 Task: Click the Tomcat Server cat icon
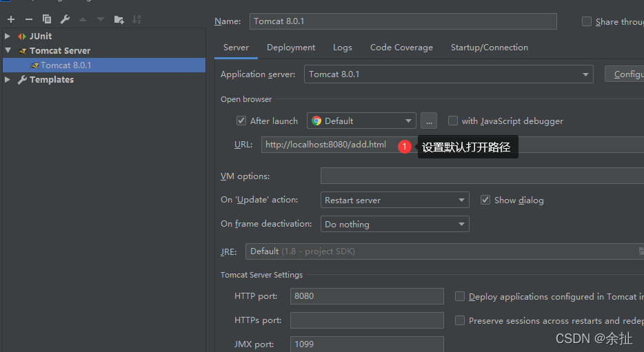[x=23, y=51]
